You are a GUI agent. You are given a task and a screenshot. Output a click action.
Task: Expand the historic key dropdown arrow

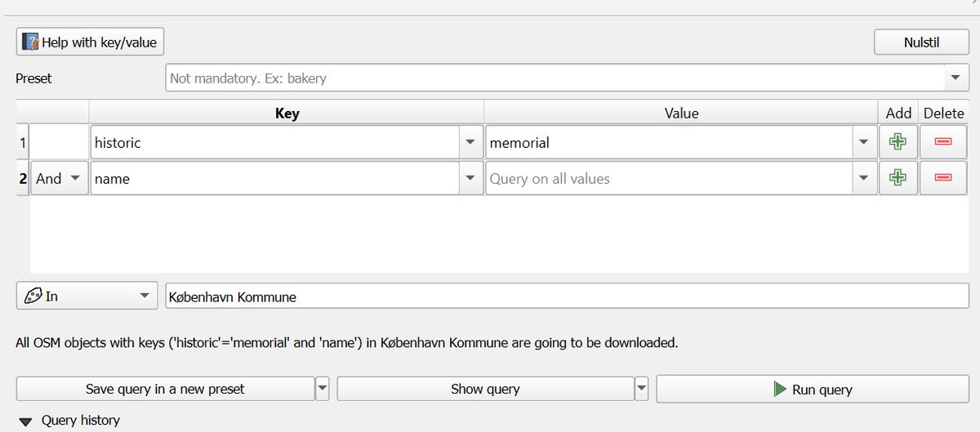470,142
